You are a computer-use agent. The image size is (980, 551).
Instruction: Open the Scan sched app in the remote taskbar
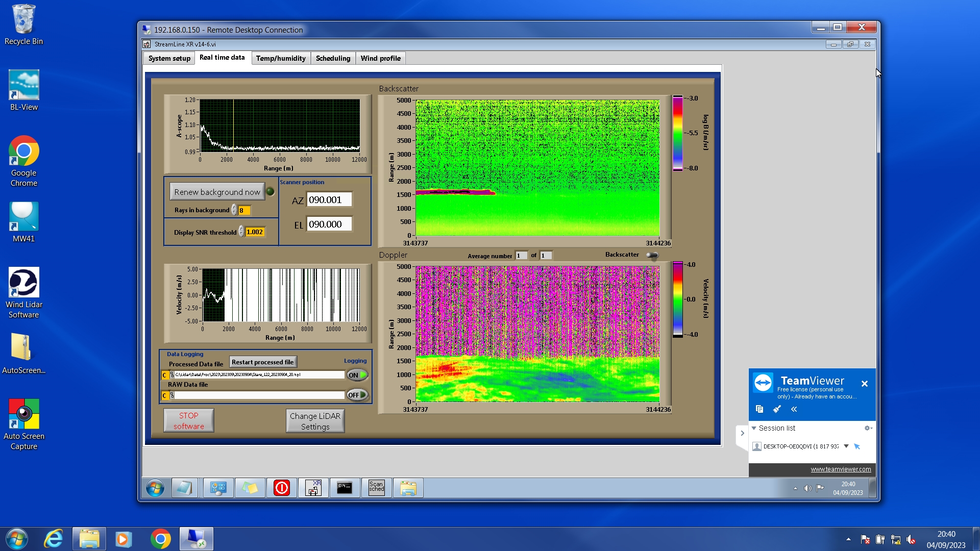(377, 488)
